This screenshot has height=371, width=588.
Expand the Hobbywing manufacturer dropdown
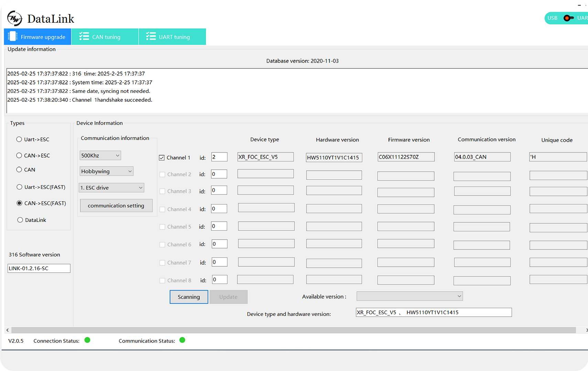point(106,171)
